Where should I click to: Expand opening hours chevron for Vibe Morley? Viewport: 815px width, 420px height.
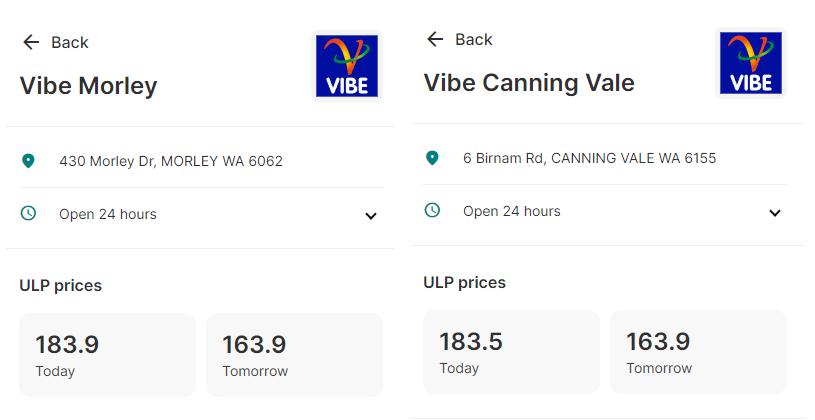pos(371,216)
